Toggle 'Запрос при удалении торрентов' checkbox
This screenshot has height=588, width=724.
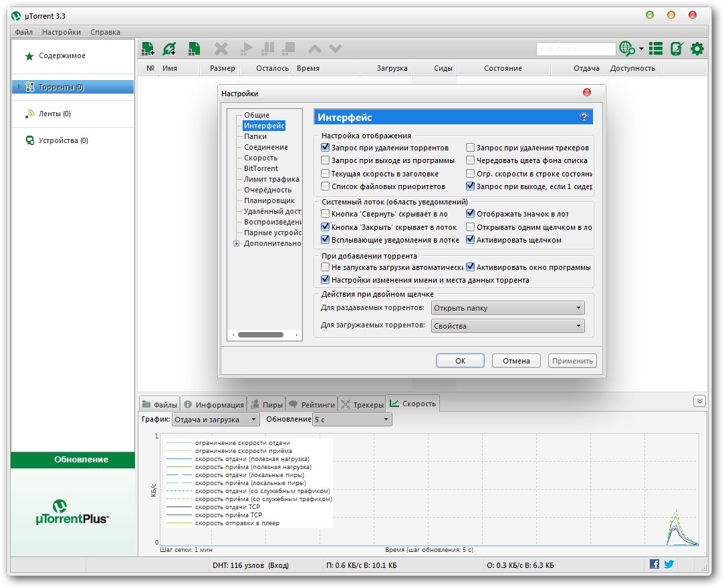point(325,148)
